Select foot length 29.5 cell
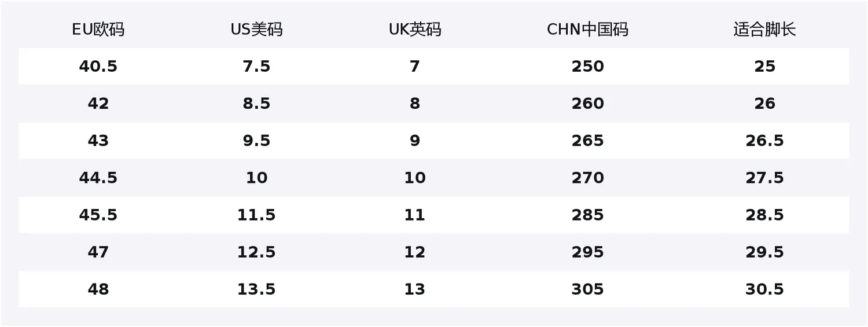Viewport: 868px width, 327px height. 764,252
